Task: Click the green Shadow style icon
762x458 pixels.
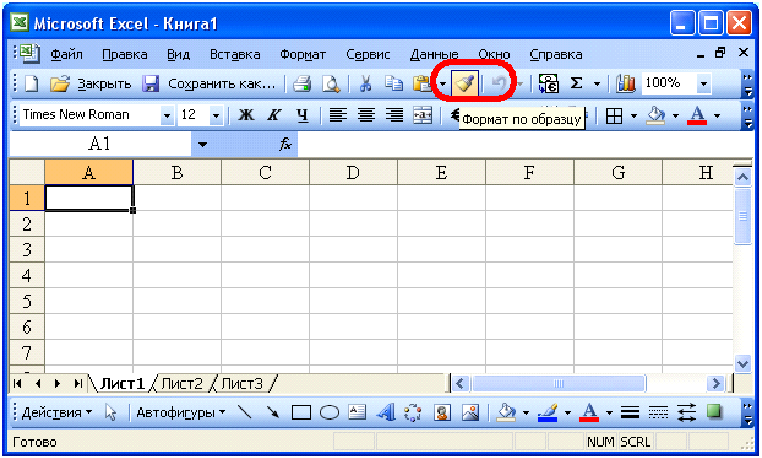Action: [714, 412]
